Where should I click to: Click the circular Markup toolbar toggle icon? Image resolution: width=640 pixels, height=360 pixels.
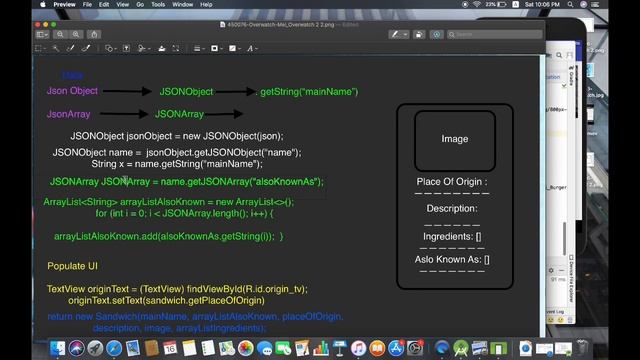click(436, 35)
